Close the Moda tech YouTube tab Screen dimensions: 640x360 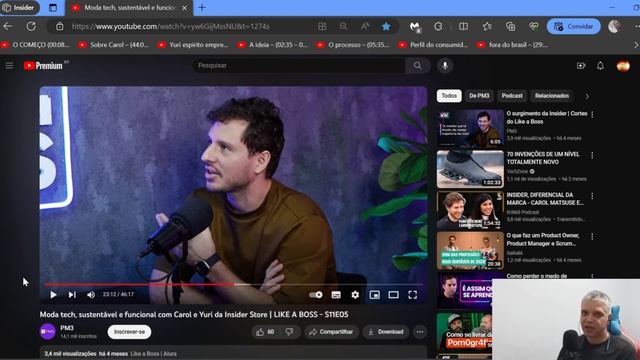tap(184, 8)
